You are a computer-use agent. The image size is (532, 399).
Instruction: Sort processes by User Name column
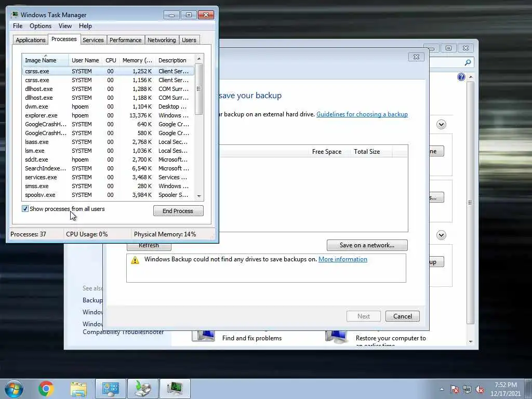click(85, 60)
